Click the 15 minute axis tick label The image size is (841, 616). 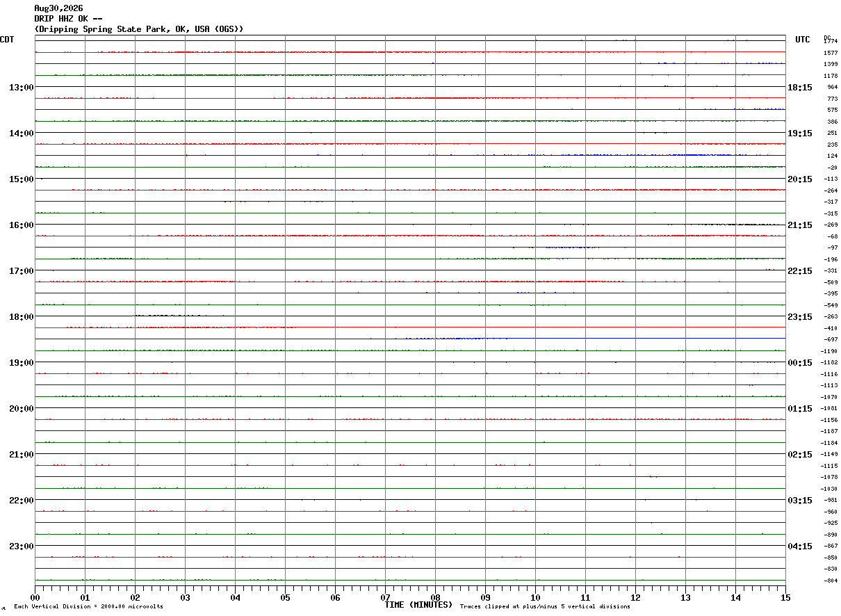pos(785,597)
